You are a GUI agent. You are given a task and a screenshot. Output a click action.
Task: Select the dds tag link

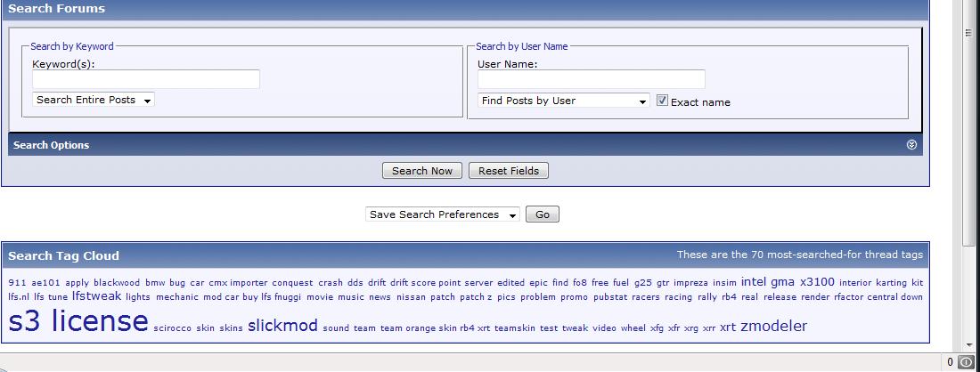point(355,283)
